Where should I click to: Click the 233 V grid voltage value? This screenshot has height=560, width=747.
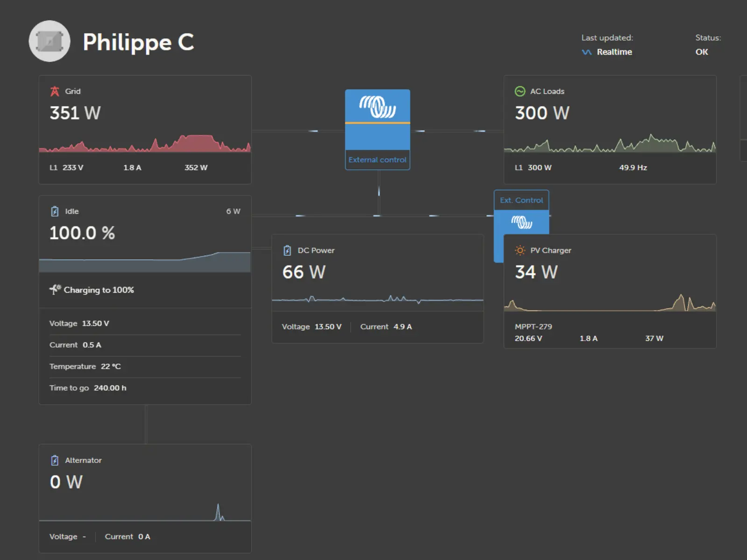(73, 168)
